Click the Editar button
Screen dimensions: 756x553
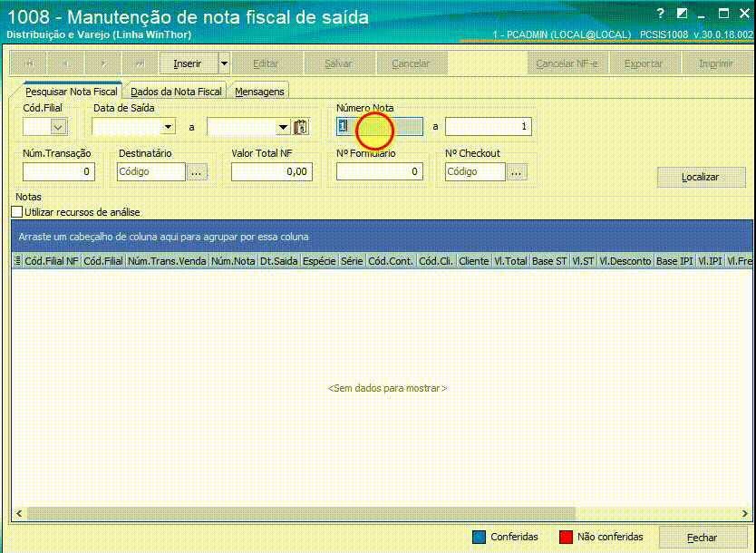click(266, 63)
